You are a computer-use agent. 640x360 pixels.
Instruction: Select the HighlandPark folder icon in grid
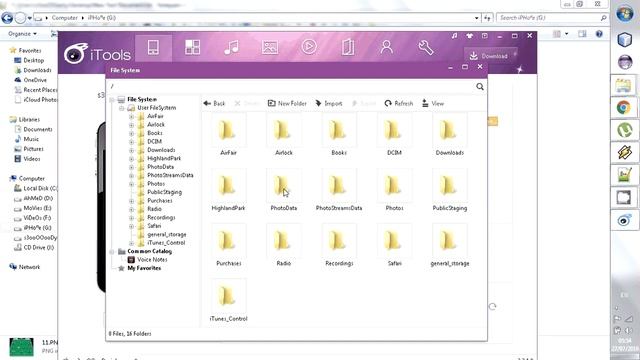point(228,186)
